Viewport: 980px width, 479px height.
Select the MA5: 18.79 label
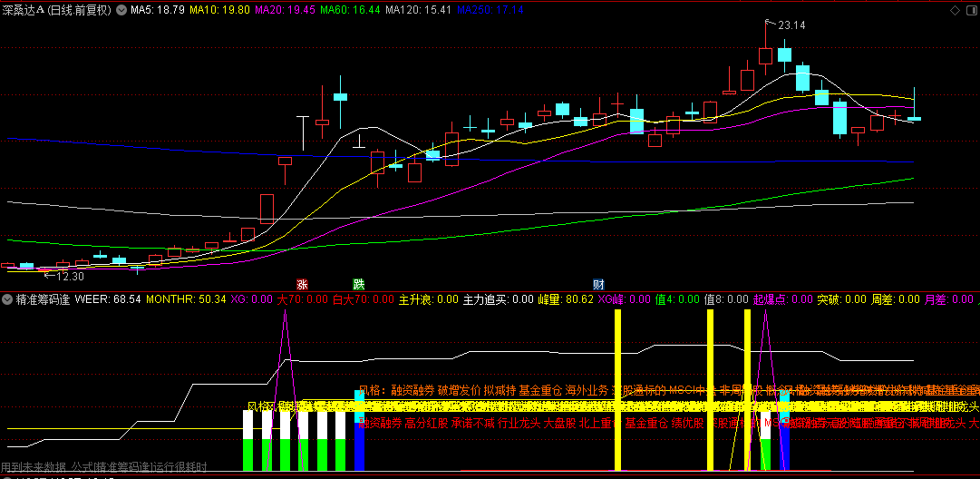[158, 10]
